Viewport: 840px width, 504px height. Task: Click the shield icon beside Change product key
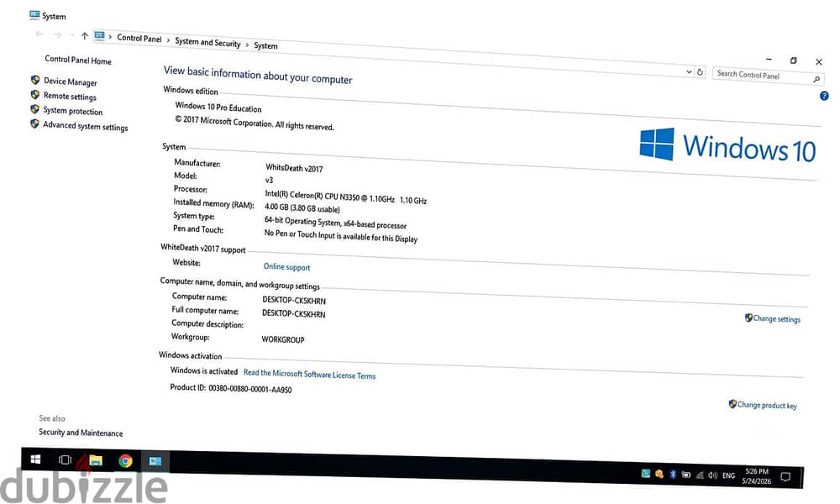coord(732,403)
